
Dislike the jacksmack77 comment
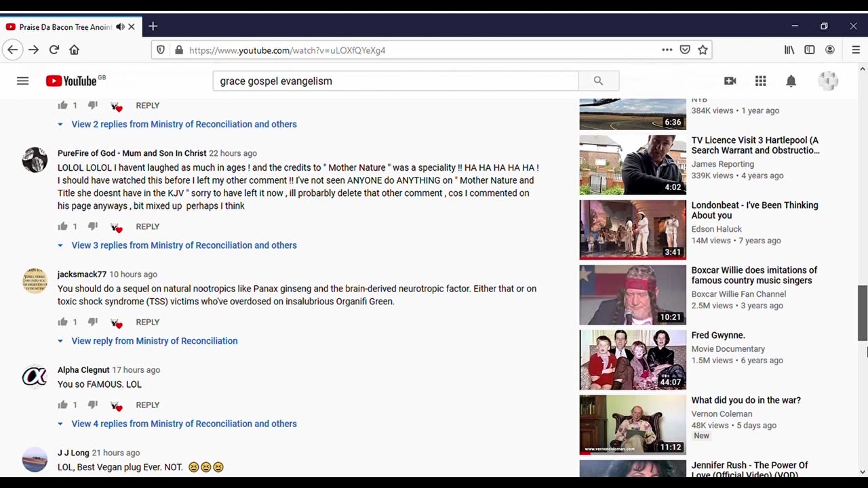(93, 322)
